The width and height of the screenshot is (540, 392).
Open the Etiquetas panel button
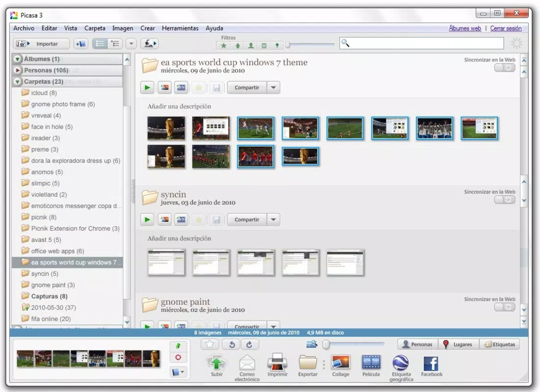(499, 344)
